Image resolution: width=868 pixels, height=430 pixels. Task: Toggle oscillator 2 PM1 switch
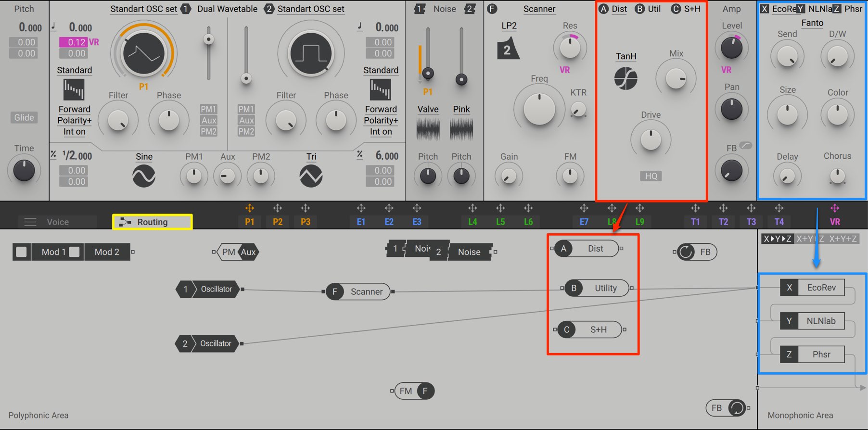click(x=246, y=109)
